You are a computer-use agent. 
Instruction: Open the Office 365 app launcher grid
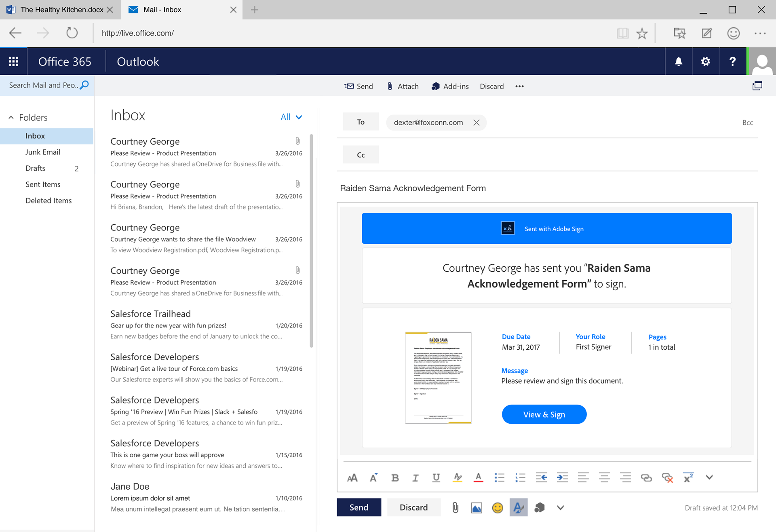pyautogui.click(x=13, y=61)
